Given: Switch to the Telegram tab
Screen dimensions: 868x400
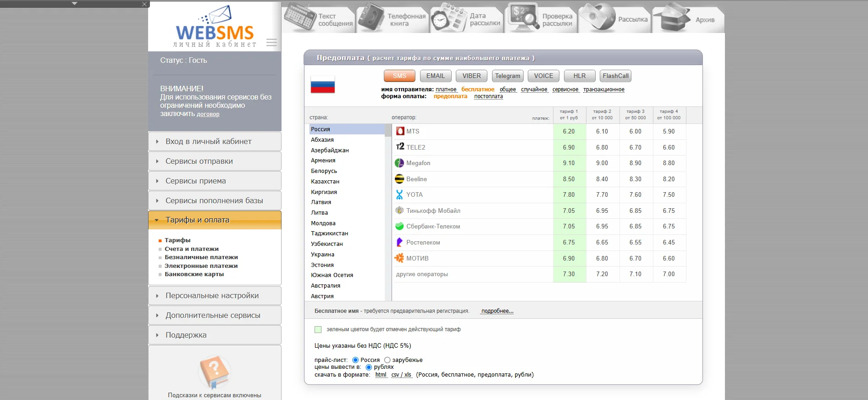Looking at the screenshot, I should (x=508, y=76).
